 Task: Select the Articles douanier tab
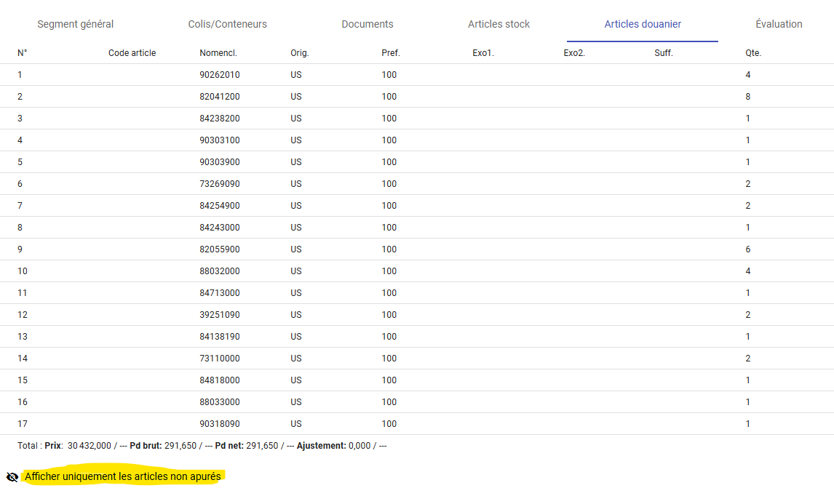click(x=643, y=24)
